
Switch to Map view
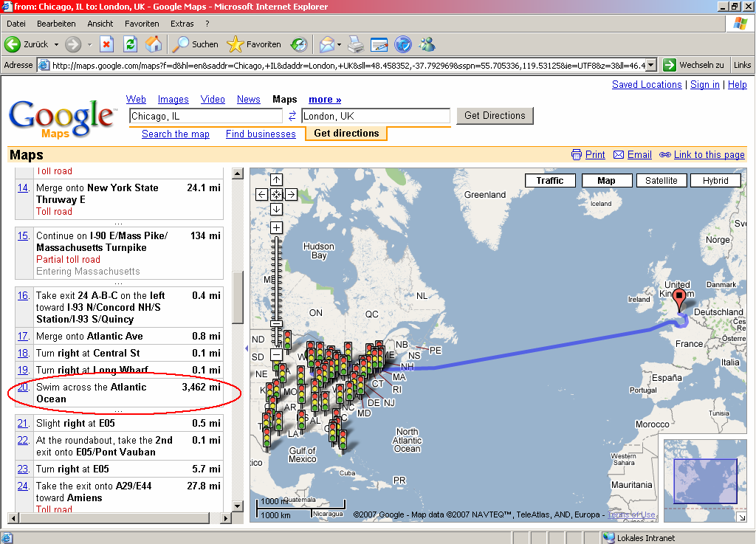(607, 181)
